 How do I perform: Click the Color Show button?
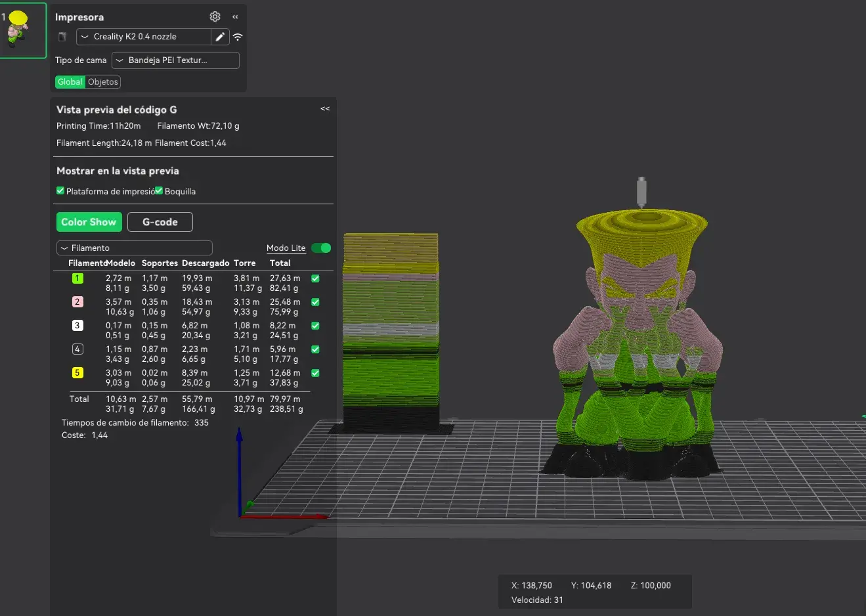click(89, 222)
